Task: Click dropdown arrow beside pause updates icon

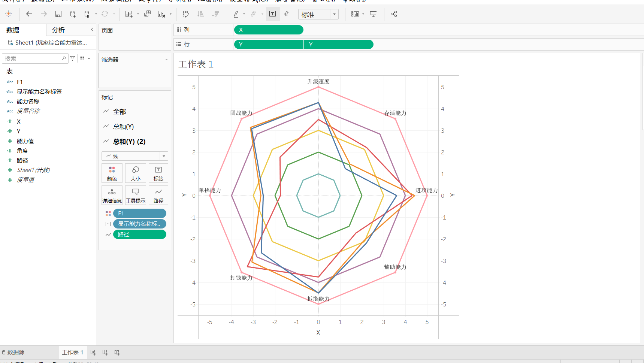Action: (x=96, y=14)
